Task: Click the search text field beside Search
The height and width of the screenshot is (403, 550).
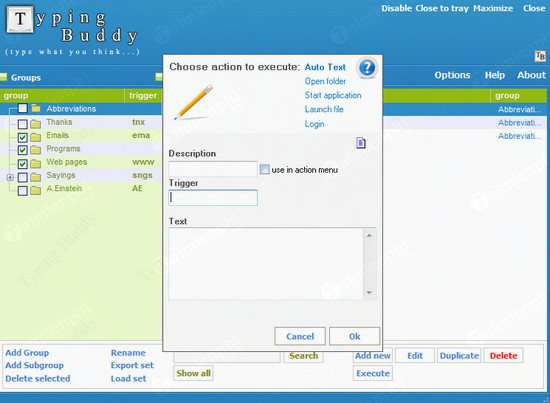Action: 227,356
